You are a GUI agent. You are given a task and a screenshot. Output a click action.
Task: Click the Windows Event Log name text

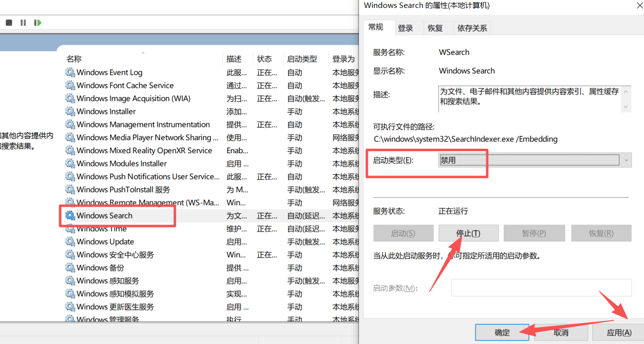[x=110, y=72]
